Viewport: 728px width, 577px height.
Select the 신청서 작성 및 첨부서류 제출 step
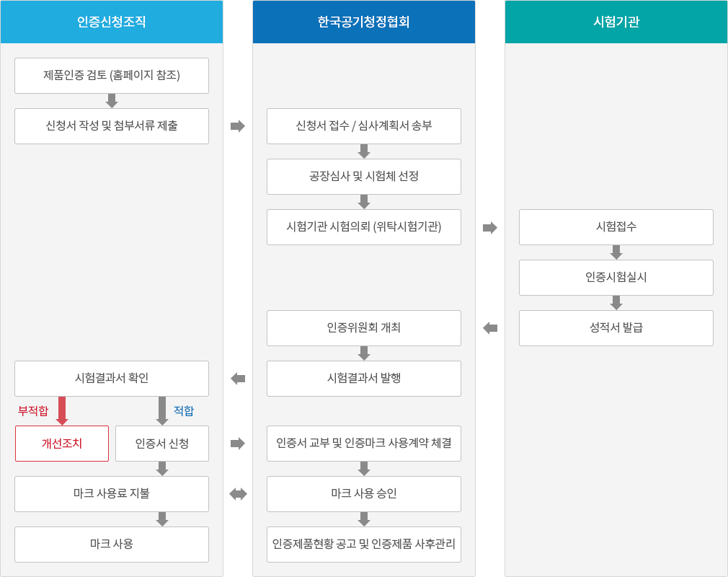[112, 126]
